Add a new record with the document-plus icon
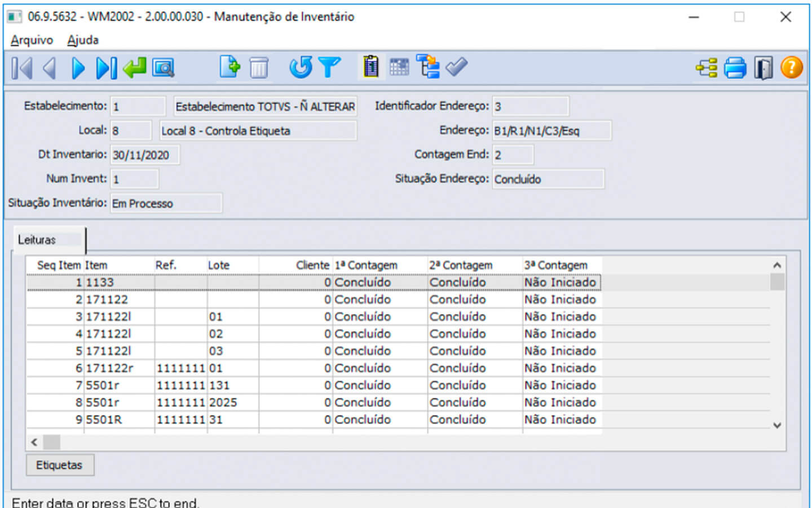 tap(230, 67)
